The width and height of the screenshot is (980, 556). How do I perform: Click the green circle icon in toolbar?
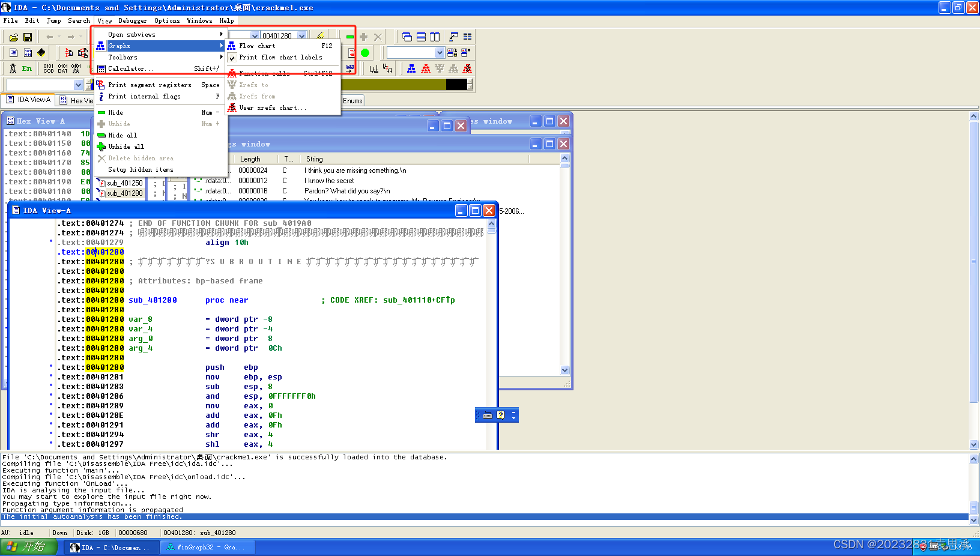(365, 53)
